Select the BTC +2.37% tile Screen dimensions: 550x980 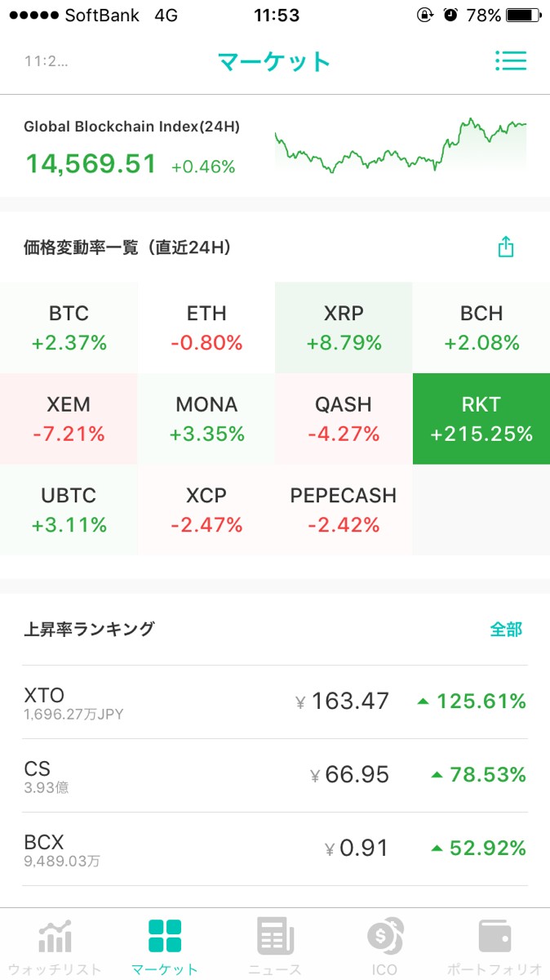click(69, 327)
